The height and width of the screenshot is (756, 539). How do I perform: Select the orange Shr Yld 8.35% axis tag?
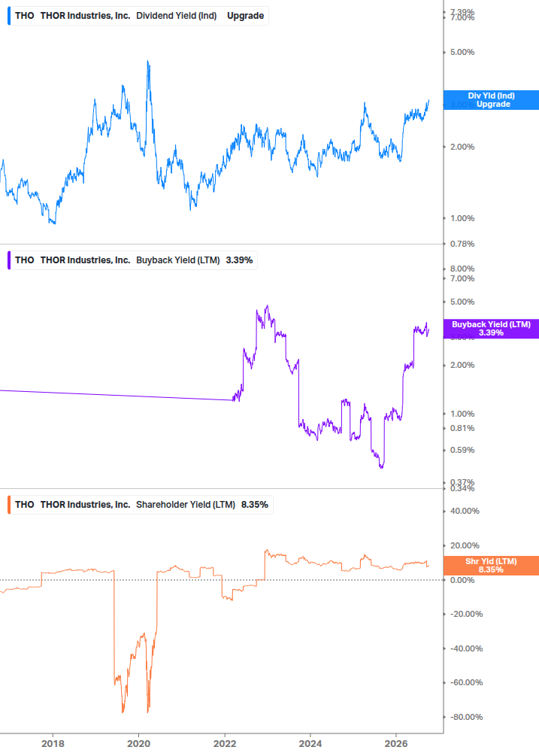pos(491,566)
